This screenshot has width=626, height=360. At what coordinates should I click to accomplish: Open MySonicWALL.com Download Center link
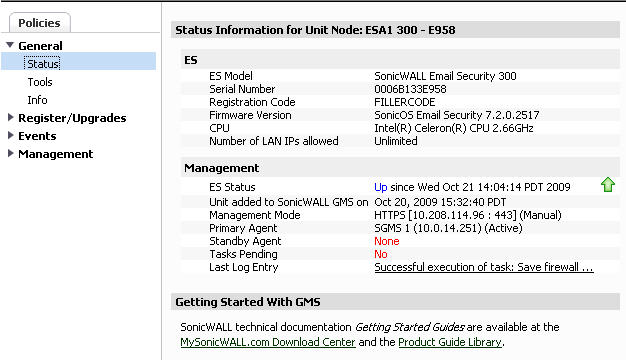pos(268,342)
